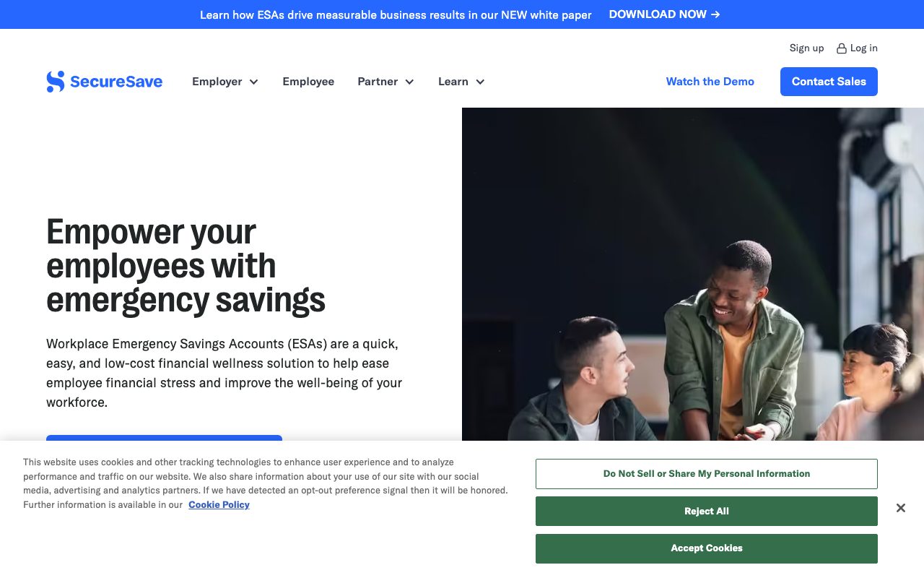Click DOWNLOAD NOW in the top banner
Screen dimensions: 924x578
tap(664, 14)
